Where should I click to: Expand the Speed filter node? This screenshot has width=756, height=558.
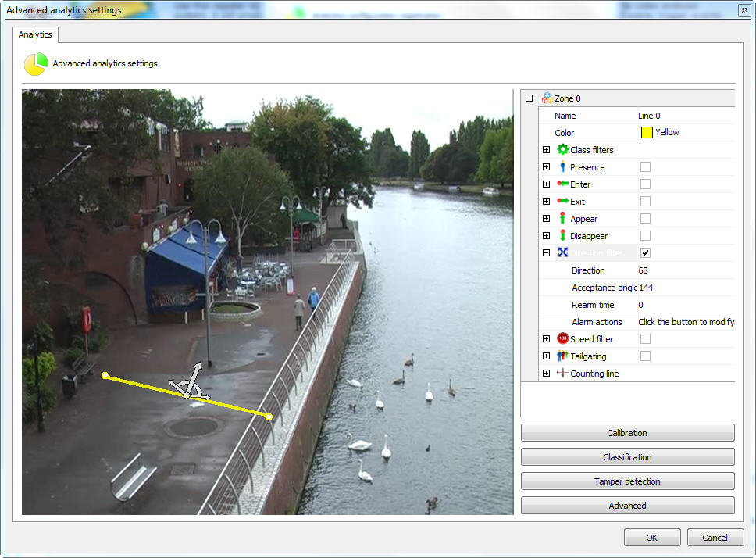pos(546,338)
